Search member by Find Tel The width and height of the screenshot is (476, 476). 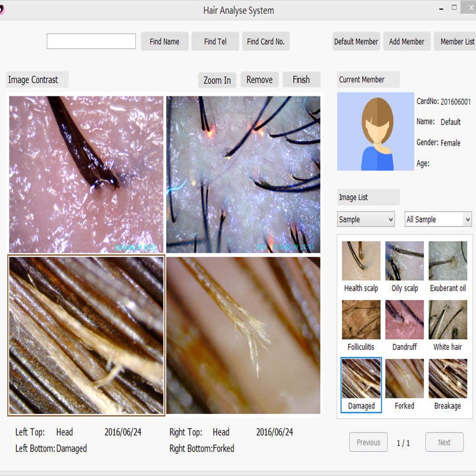215,41
